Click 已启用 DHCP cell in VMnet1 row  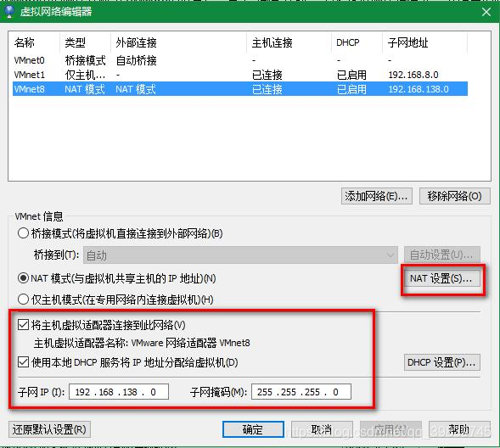point(351,75)
